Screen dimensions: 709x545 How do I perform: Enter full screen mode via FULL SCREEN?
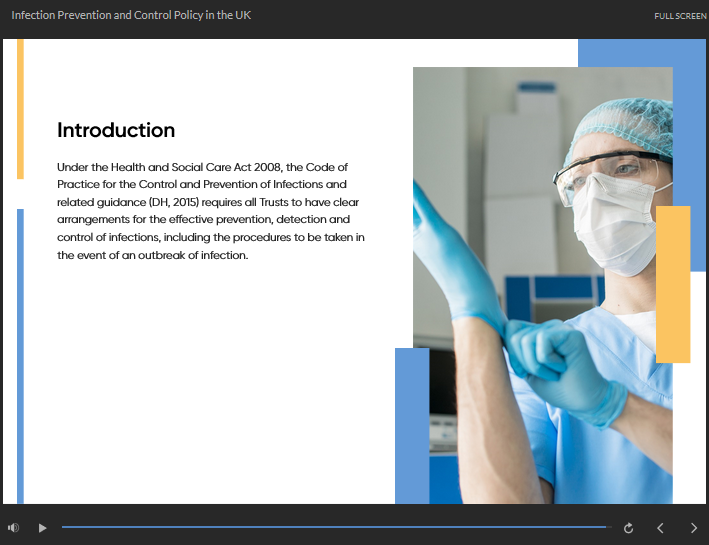click(681, 16)
